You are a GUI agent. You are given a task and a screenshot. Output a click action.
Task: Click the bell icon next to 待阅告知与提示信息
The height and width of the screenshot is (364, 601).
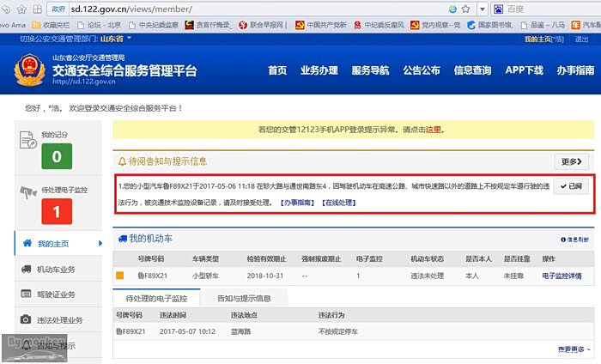(x=122, y=161)
